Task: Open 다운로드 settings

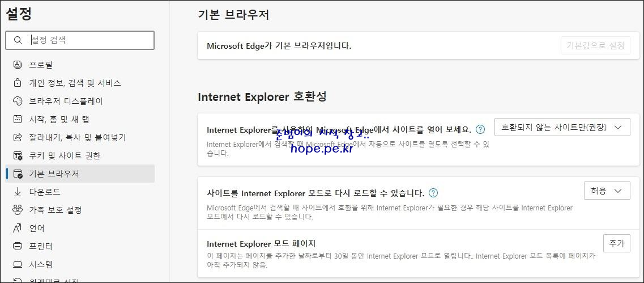Action: [80, 192]
